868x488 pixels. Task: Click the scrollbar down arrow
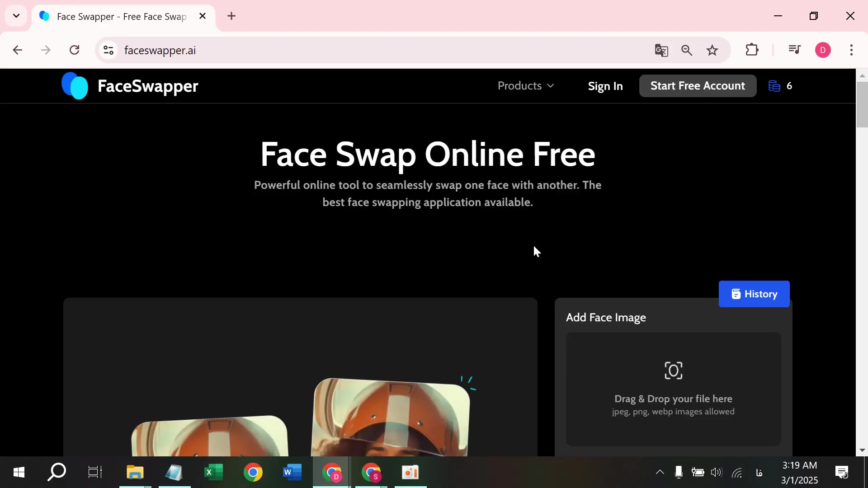click(862, 450)
